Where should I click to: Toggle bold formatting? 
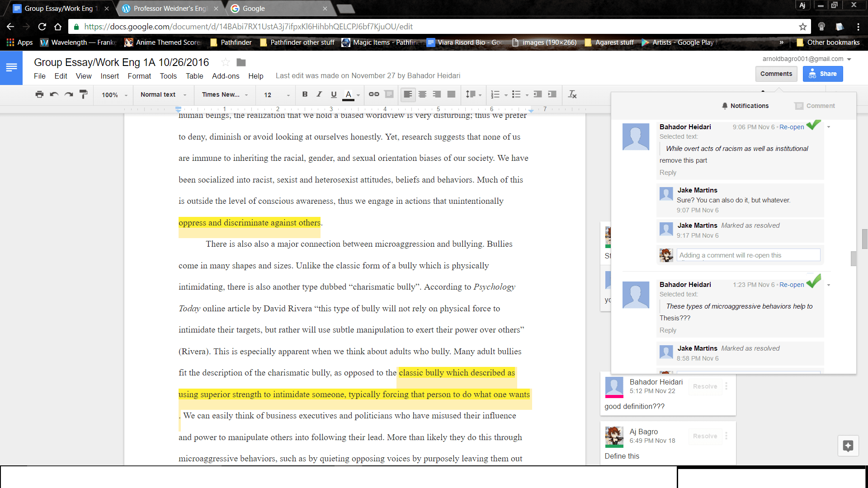pos(305,94)
